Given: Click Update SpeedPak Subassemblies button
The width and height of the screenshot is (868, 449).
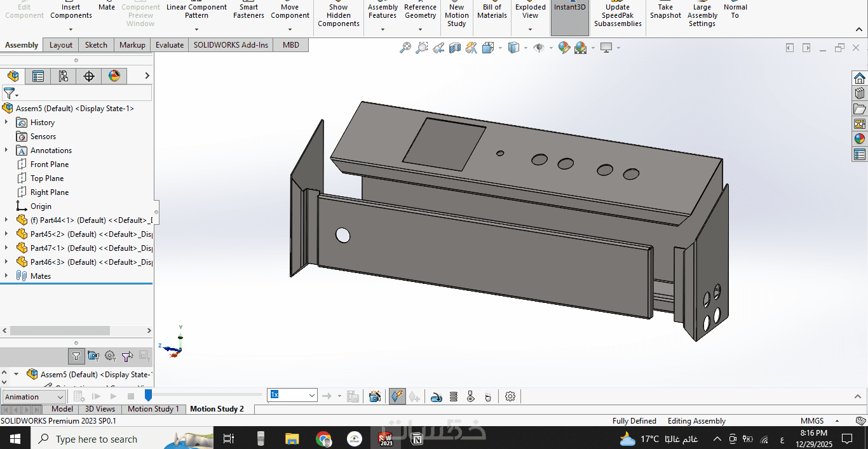Looking at the screenshot, I should pos(618,14).
